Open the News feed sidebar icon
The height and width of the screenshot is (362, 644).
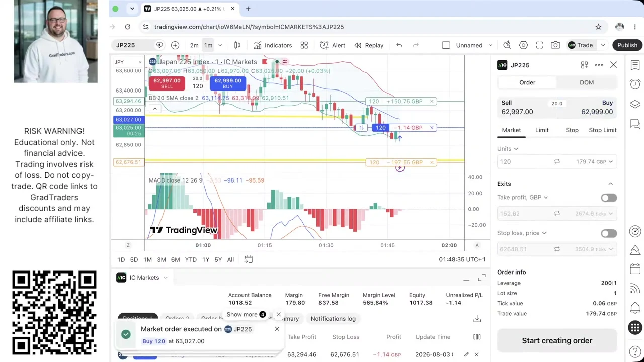(x=635, y=289)
